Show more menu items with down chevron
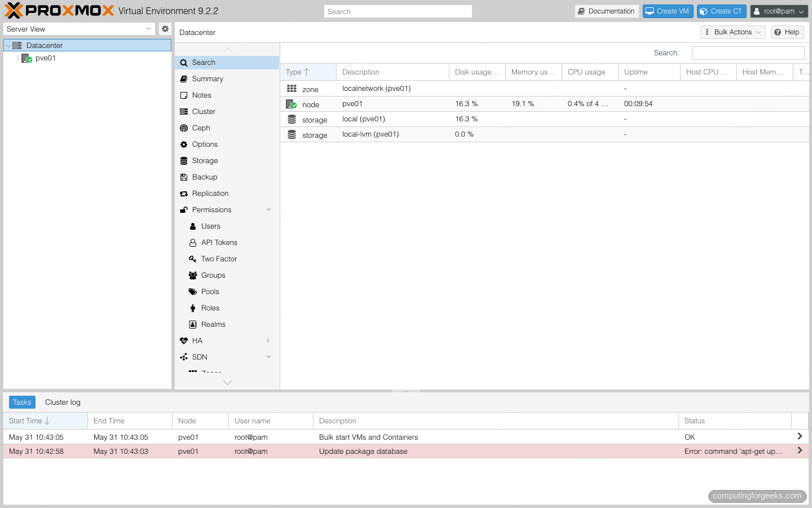 227,383
